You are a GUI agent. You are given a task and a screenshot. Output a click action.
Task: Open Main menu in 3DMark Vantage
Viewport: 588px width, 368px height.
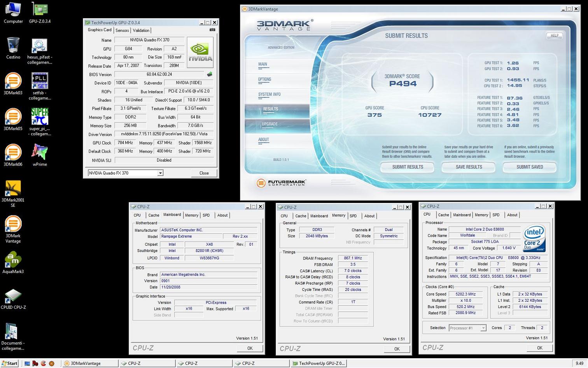click(263, 64)
